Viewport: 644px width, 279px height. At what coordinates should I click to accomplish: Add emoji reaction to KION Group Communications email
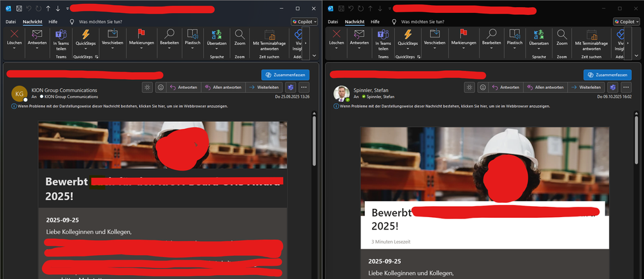pyautogui.click(x=161, y=87)
